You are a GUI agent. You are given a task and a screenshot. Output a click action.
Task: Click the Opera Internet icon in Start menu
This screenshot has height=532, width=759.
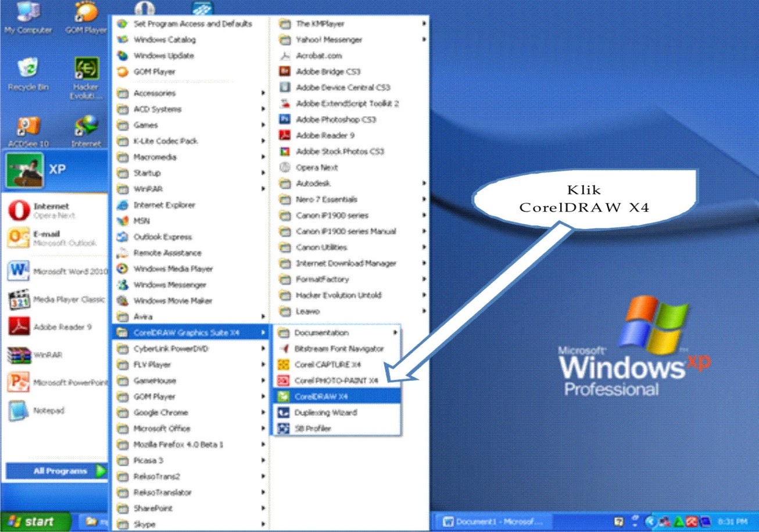click(x=18, y=210)
